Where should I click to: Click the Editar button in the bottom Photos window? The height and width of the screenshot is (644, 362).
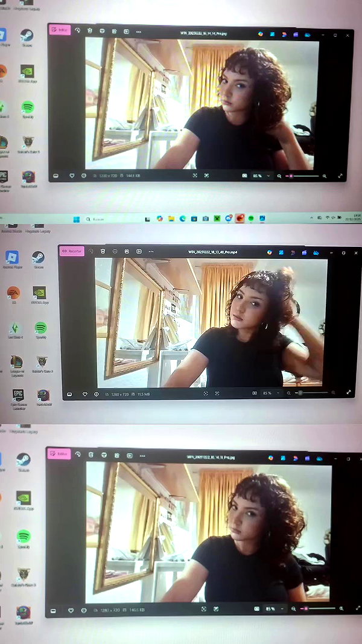(59, 454)
